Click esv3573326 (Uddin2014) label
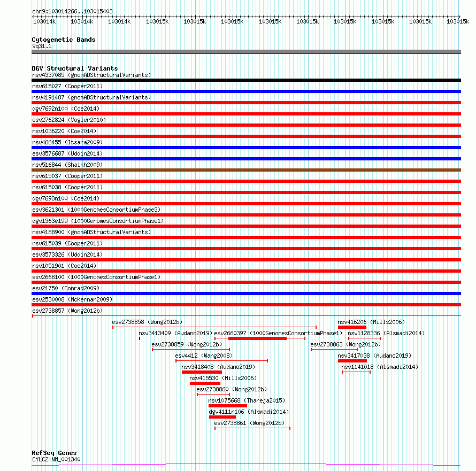476x471 pixels. (x=67, y=254)
